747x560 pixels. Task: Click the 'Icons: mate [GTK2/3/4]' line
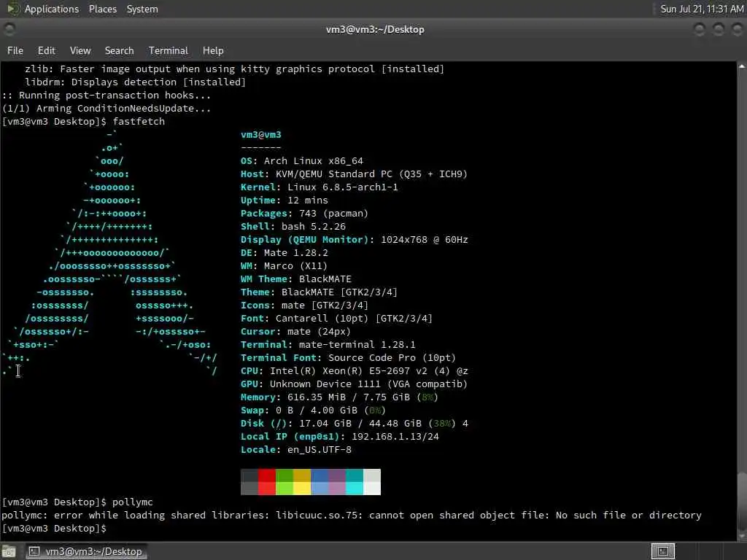tap(304, 306)
